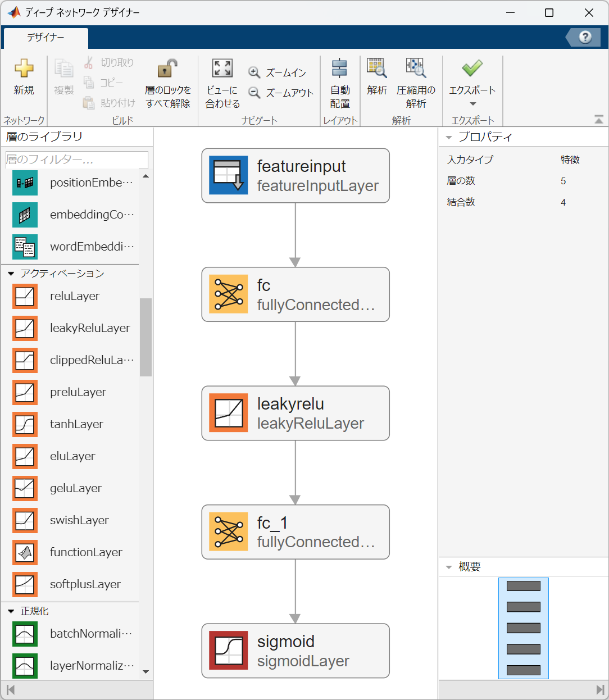Click the scroll up arrow in library

coord(146,176)
